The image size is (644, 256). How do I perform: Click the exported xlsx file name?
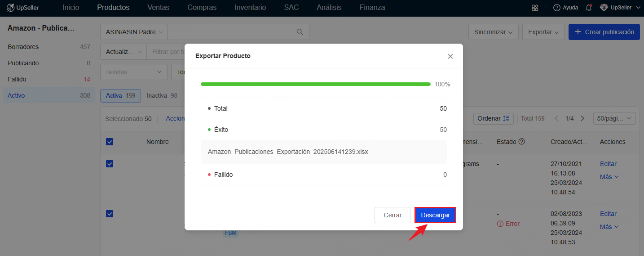tap(288, 152)
